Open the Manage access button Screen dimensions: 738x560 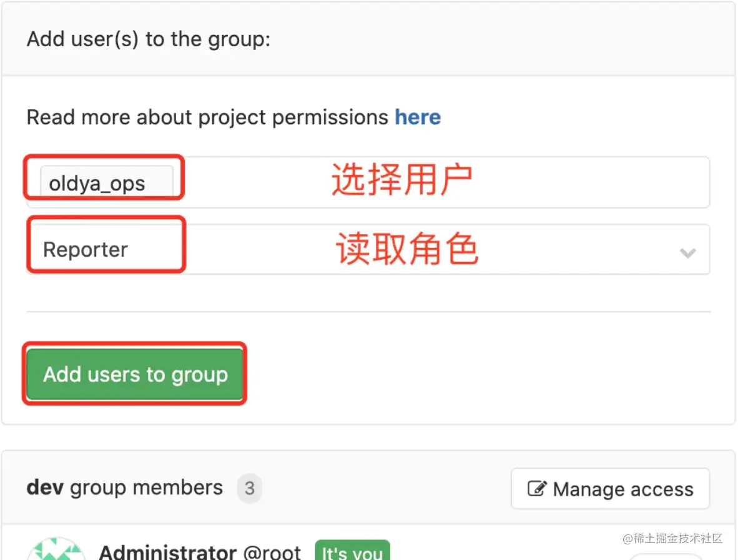[x=610, y=489]
